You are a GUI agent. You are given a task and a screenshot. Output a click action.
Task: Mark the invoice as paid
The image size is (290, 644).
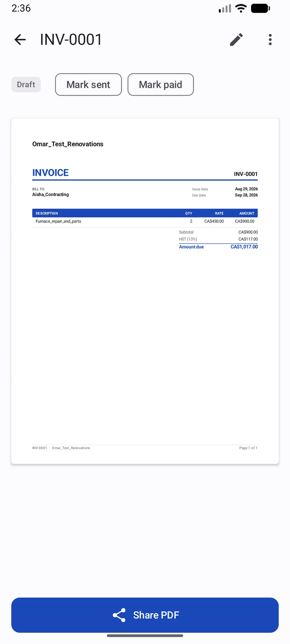click(x=160, y=84)
